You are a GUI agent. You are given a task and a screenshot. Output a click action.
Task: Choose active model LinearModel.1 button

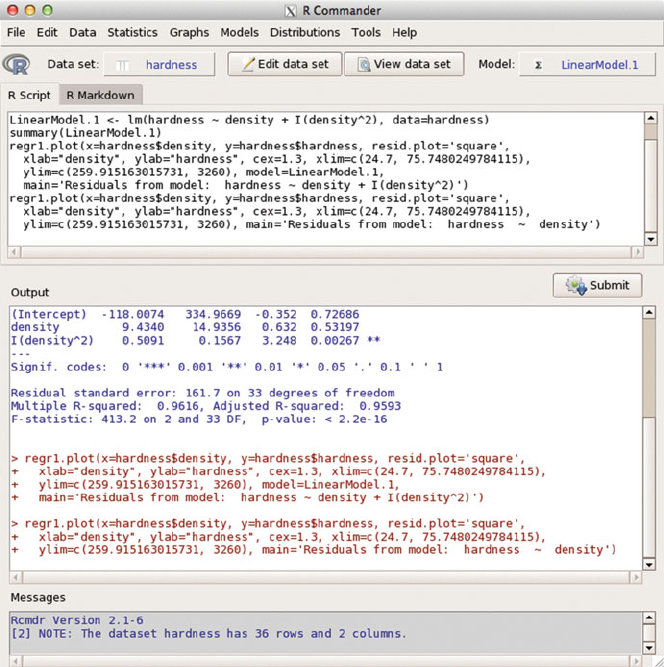click(587, 65)
